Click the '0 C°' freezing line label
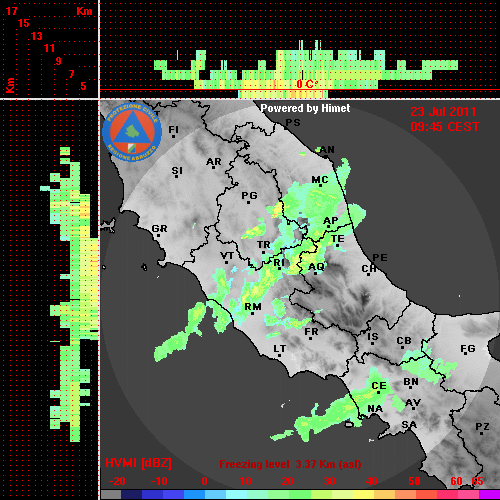500x500 pixels. coord(307,84)
